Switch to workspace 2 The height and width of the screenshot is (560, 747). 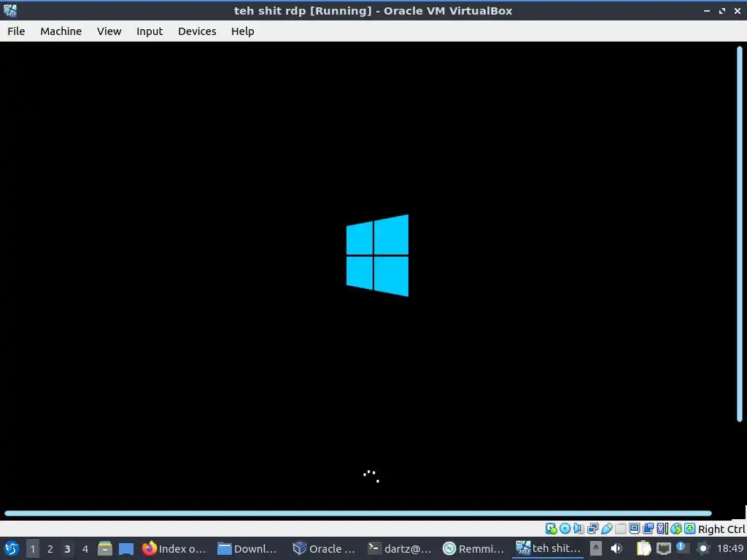pos(50,548)
